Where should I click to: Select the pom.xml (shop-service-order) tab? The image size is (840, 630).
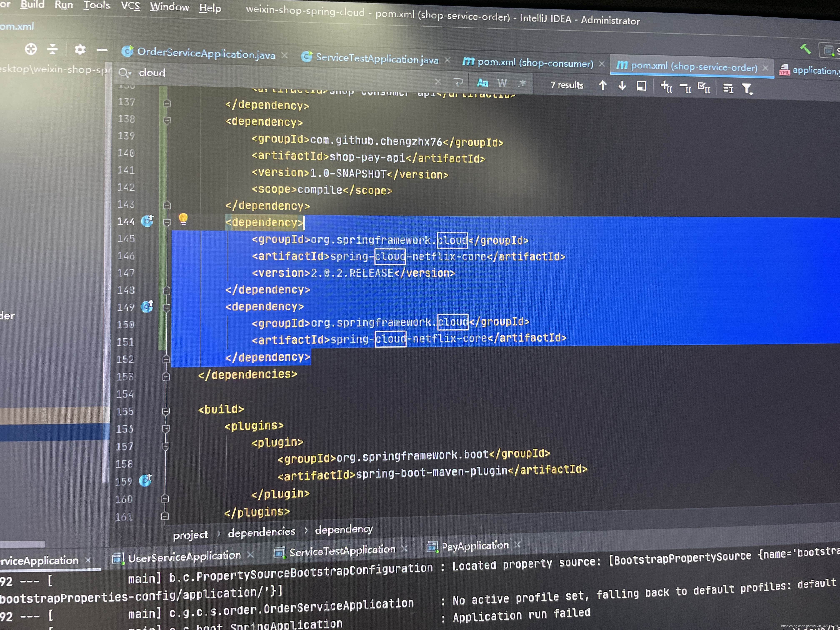[687, 66]
